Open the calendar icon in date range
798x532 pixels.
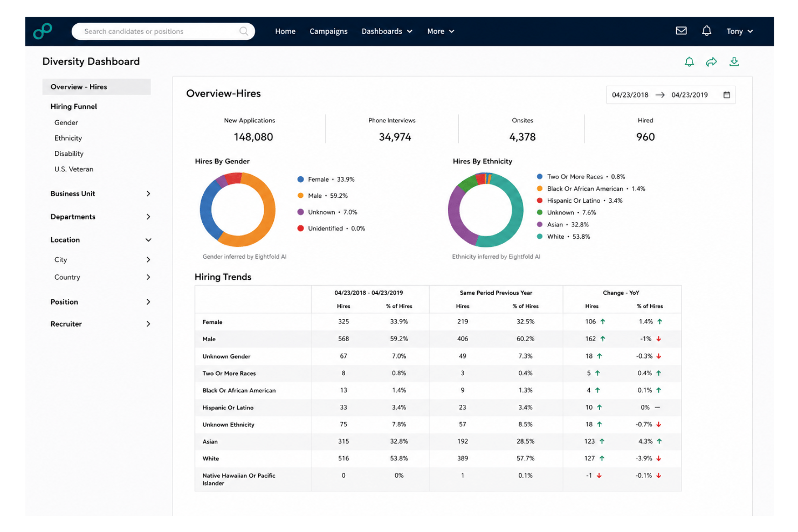click(x=726, y=95)
